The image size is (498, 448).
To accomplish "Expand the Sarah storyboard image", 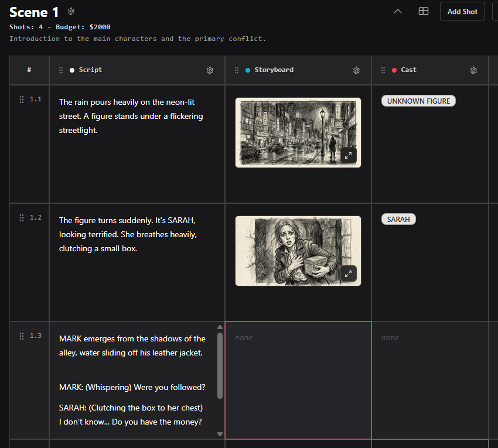I will [x=349, y=273].
